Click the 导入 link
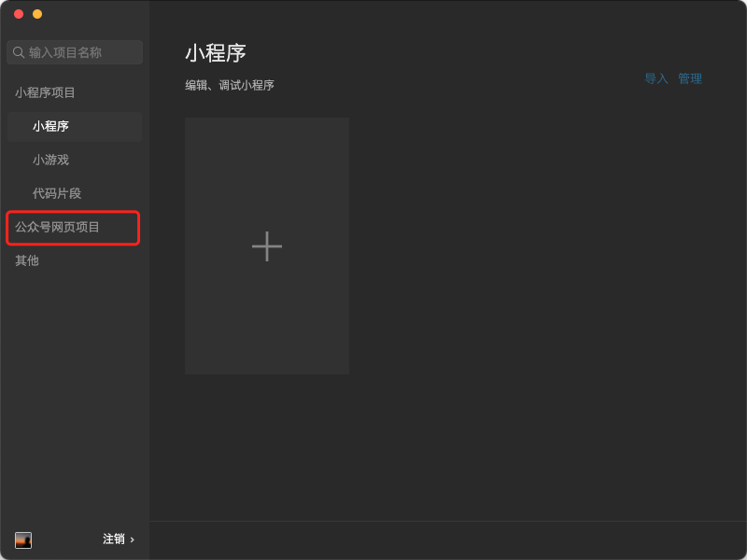Screen dimensions: 747x560 click(656, 78)
